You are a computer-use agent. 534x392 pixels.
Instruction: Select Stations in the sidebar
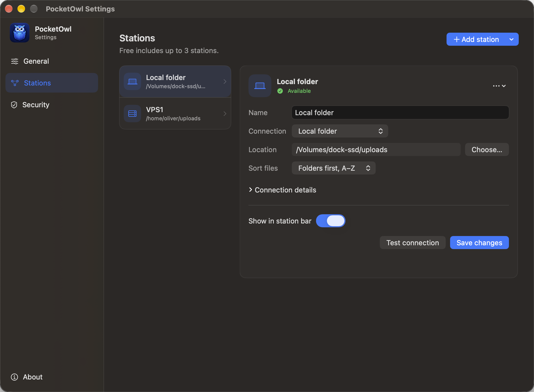coord(52,83)
